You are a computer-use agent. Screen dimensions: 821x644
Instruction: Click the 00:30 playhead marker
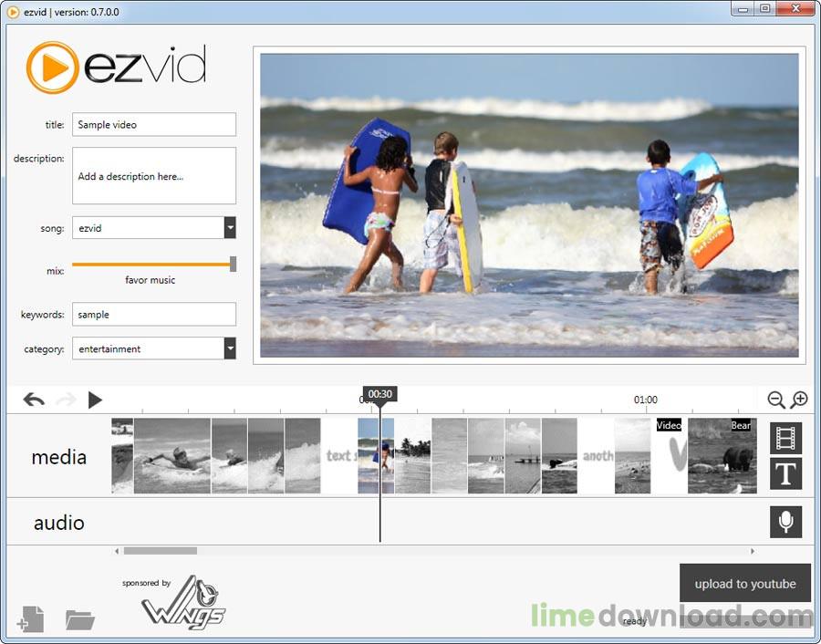point(379,394)
